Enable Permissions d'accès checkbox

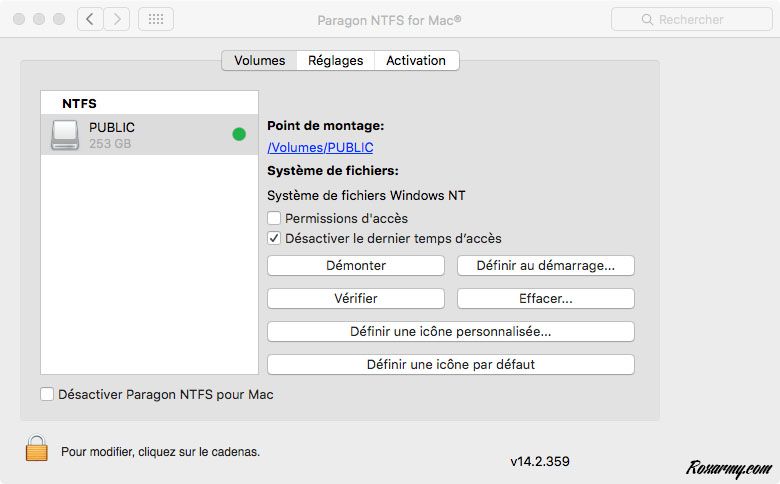[274, 218]
